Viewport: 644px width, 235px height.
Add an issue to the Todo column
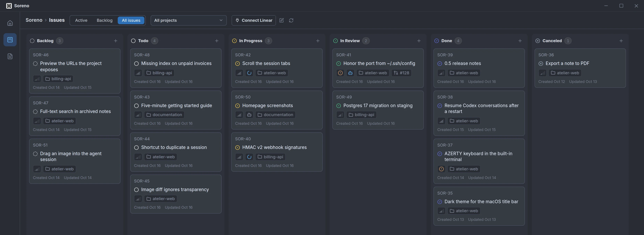pos(217,41)
